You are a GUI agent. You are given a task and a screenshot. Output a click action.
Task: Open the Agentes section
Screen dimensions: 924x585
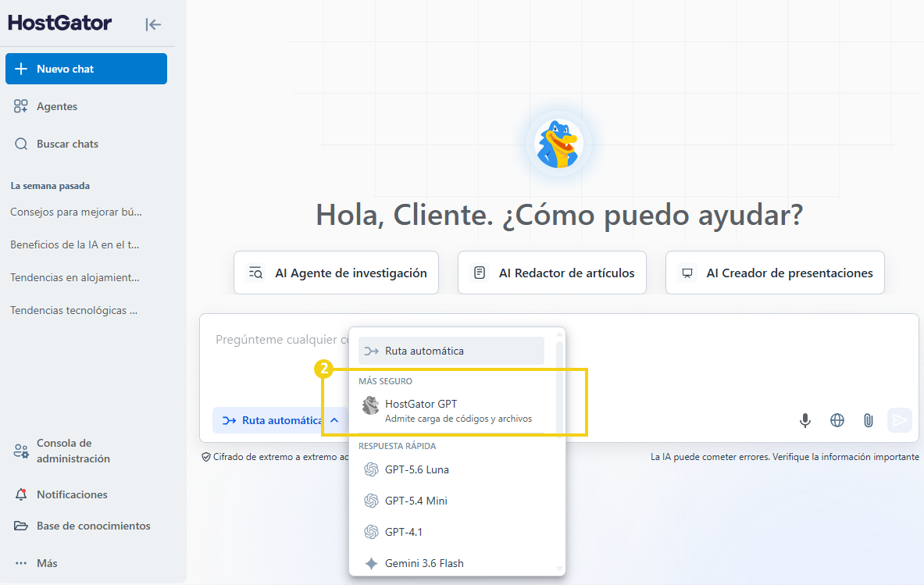(56, 106)
